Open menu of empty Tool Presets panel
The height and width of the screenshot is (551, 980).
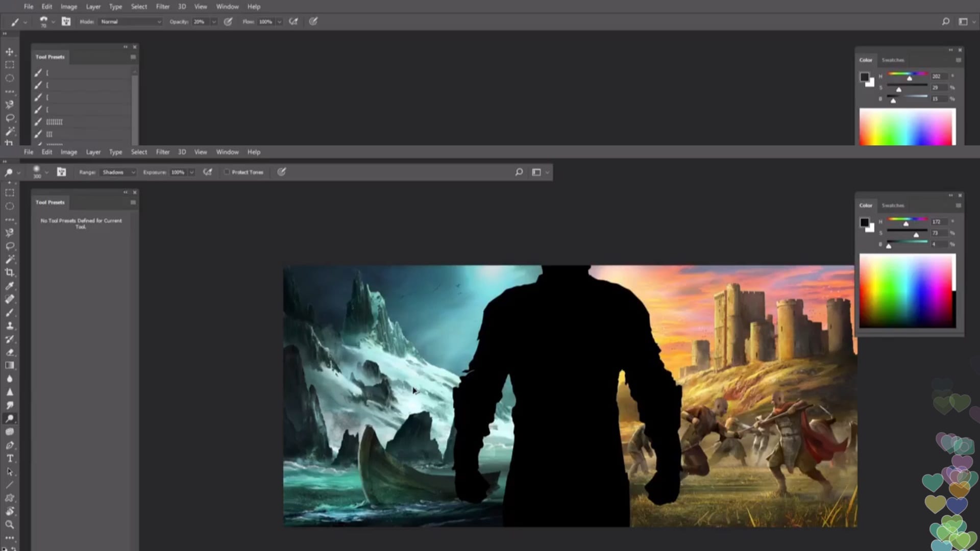[133, 203]
